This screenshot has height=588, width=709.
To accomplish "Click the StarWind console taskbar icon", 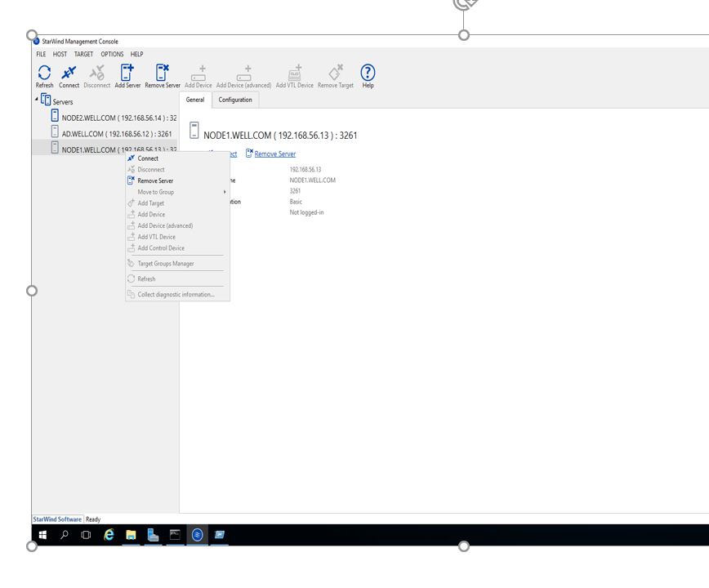I will pos(197,535).
